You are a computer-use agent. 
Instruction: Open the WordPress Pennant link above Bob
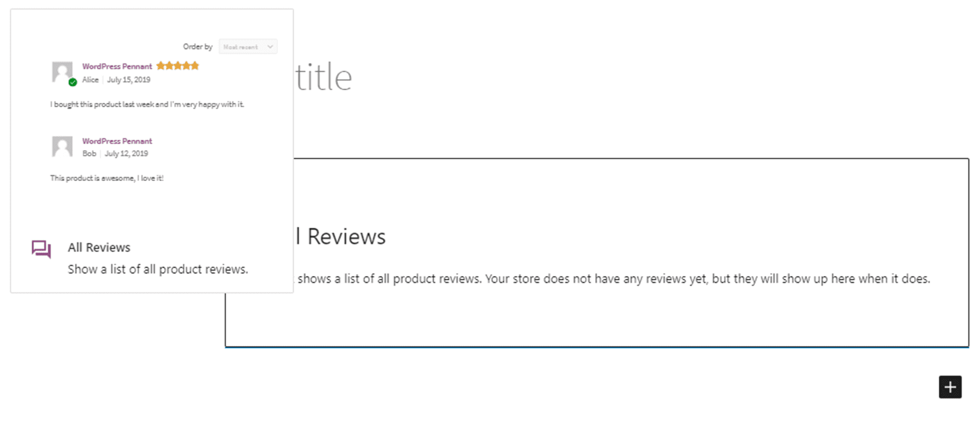tap(117, 141)
